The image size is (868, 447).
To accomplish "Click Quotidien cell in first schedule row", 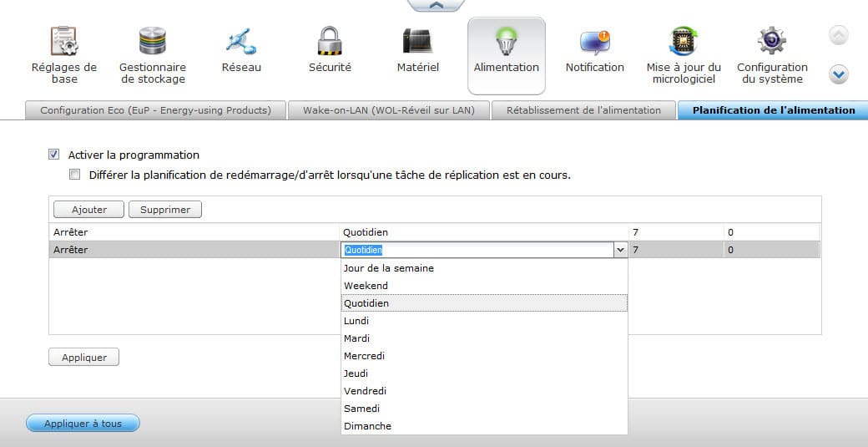I will 484,232.
